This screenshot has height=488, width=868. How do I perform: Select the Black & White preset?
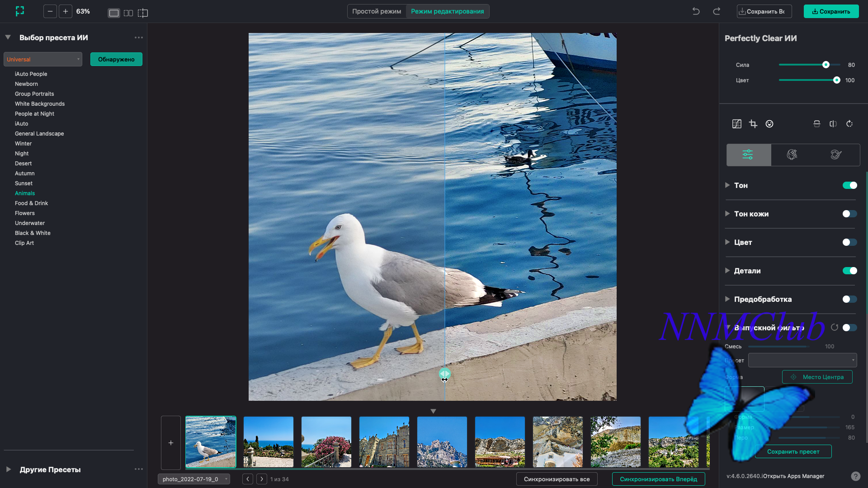coord(33,233)
